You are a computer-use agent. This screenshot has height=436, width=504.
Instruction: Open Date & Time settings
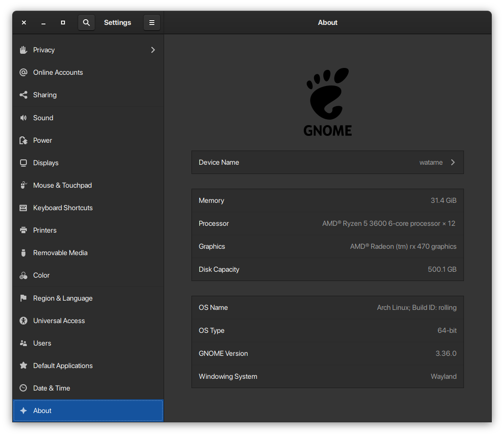pos(88,389)
